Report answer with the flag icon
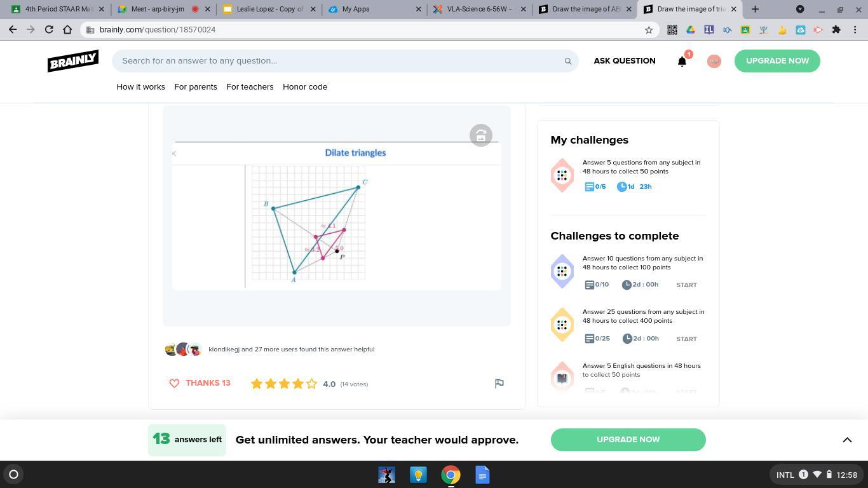Screen dimensions: 868x488 click(499, 383)
